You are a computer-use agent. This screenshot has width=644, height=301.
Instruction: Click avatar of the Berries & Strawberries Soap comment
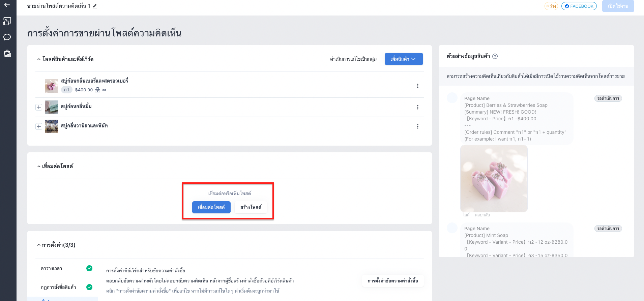click(x=452, y=98)
